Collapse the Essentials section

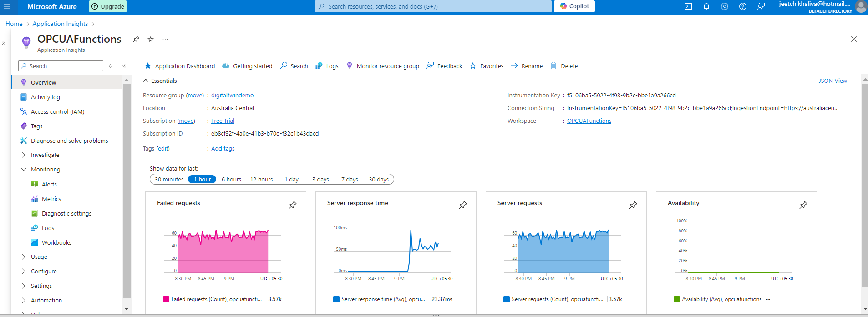(146, 81)
